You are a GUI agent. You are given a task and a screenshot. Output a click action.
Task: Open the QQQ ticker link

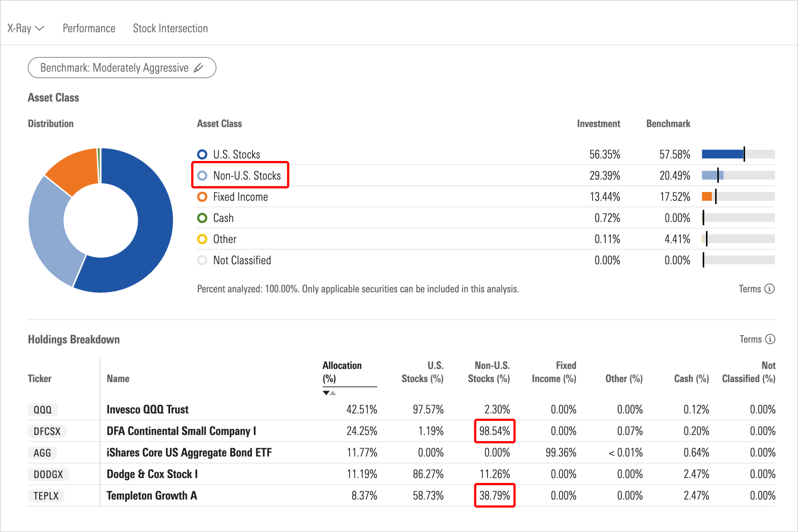coord(42,410)
